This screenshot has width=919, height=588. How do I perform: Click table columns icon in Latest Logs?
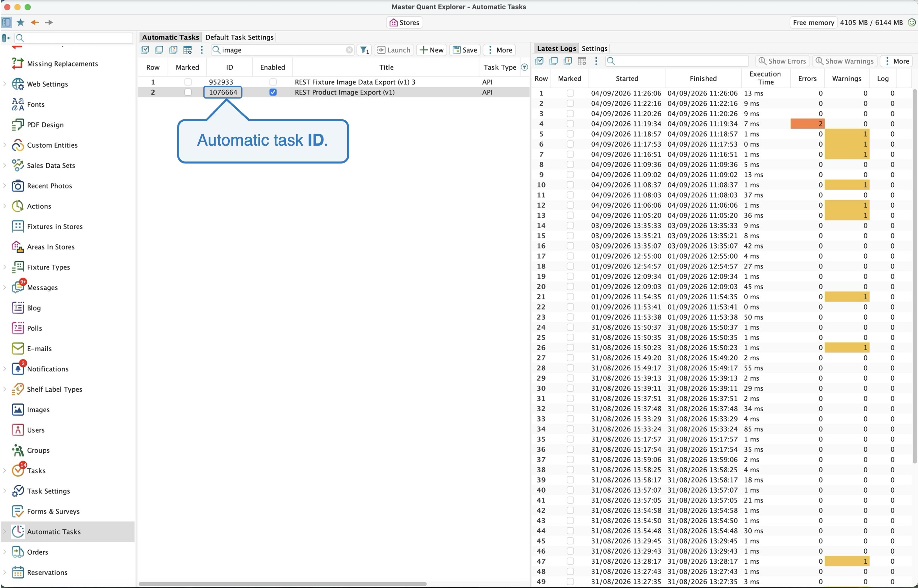[x=582, y=61]
